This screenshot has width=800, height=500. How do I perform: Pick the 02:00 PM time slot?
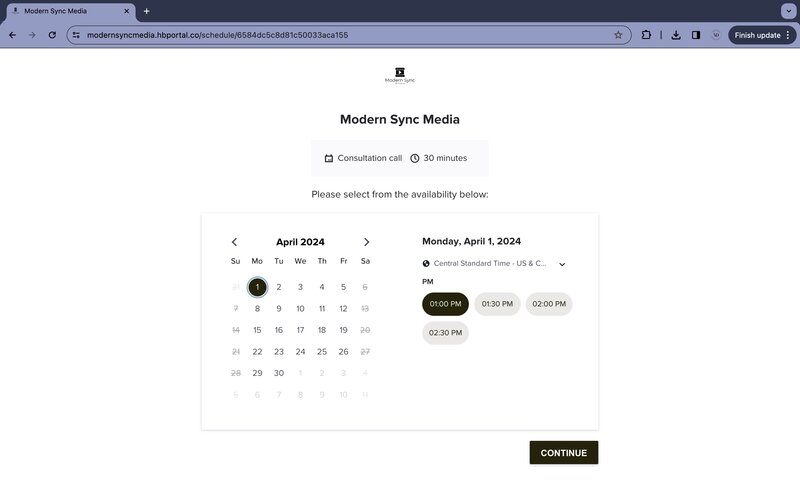pos(549,304)
